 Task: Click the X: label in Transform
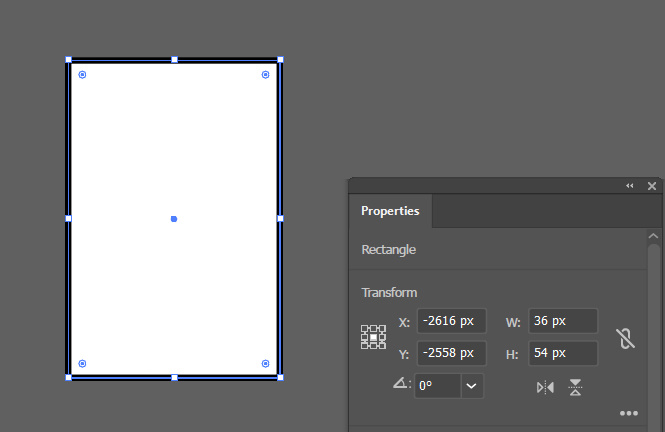click(404, 323)
